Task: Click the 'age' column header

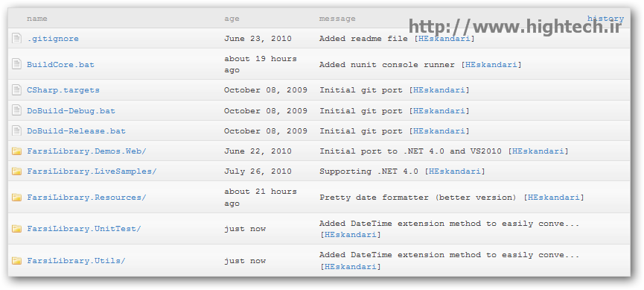Action: [x=232, y=19]
